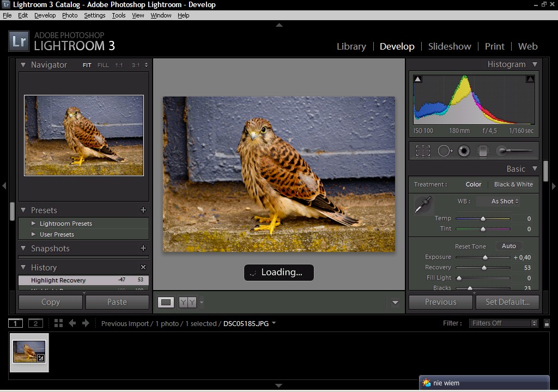
Task: Click the Paste settings button
Action: (x=117, y=302)
